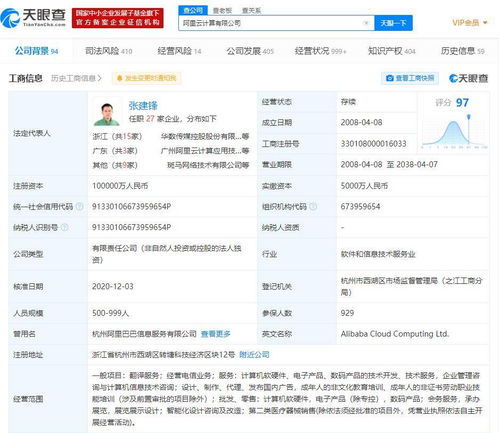Click the insured count 929
The image size is (499, 433).
coord(347,313)
